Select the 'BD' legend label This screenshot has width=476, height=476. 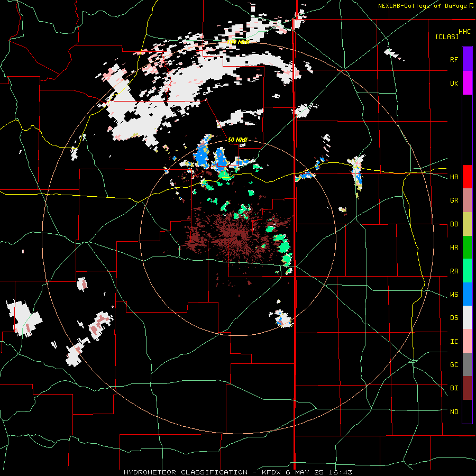454,224
